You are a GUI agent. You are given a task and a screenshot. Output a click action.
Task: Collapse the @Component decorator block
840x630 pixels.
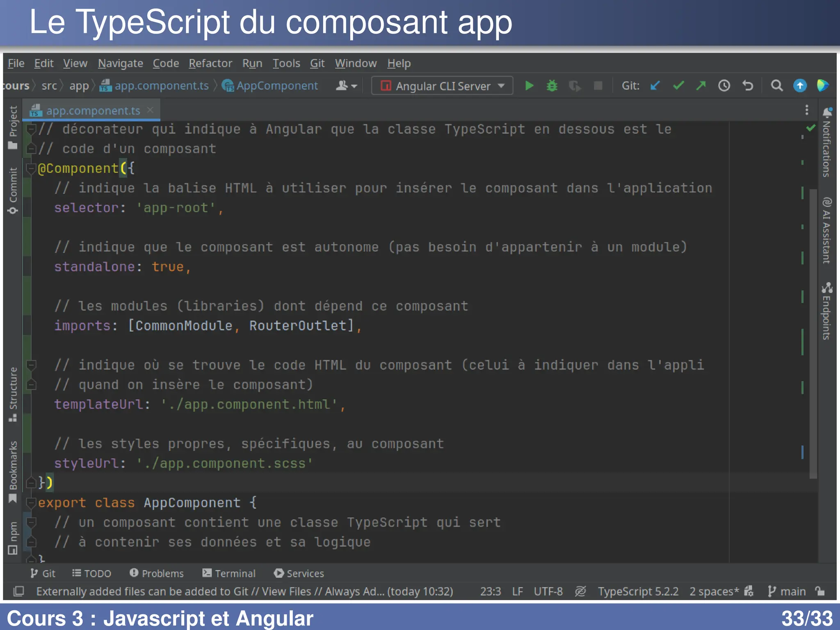click(31, 168)
